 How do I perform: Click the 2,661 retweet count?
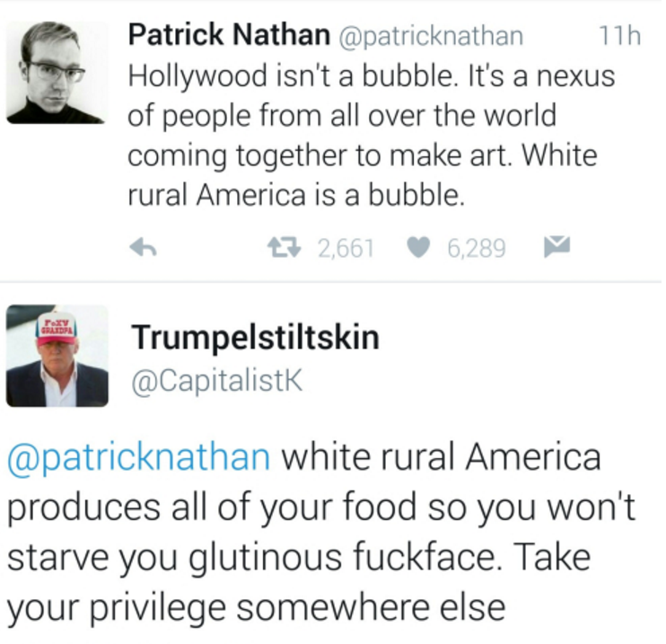point(346,248)
